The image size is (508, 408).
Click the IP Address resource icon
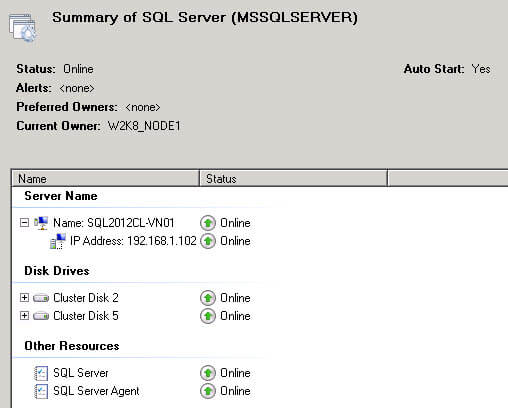click(x=57, y=241)
